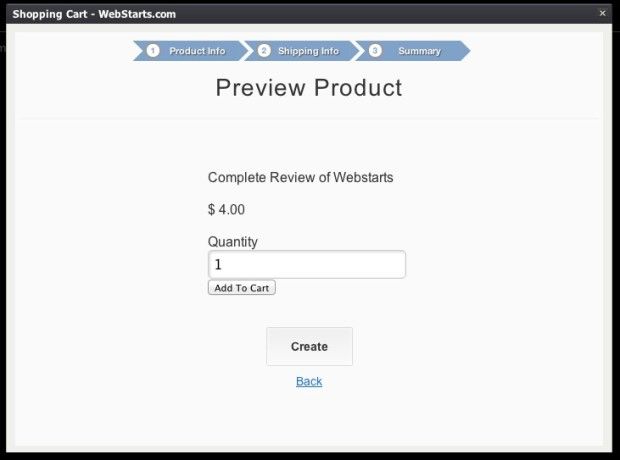Click the Create button
The height and width of the screenshot is (460, 620).
tap(309, 346)
